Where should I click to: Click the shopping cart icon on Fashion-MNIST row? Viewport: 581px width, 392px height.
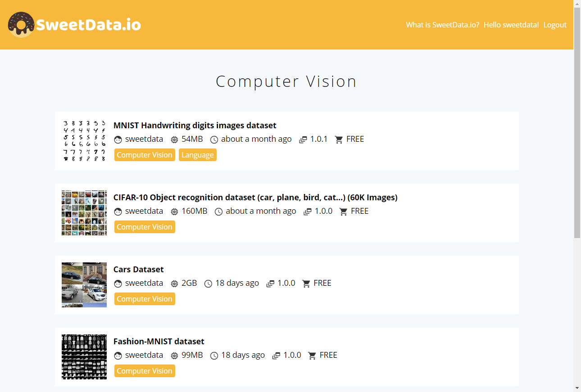(312, 356)
